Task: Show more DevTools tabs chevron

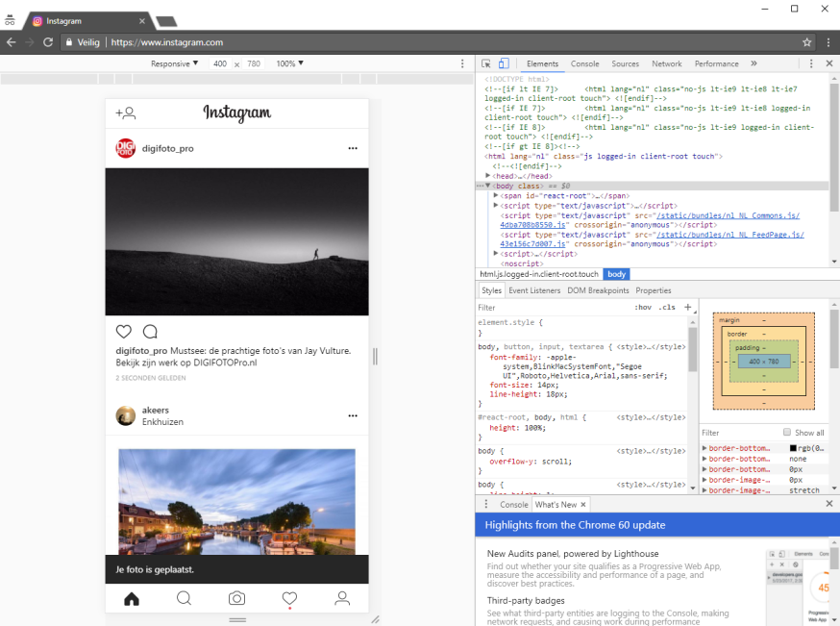Action: pyautogui.click(x=754, y=63)
